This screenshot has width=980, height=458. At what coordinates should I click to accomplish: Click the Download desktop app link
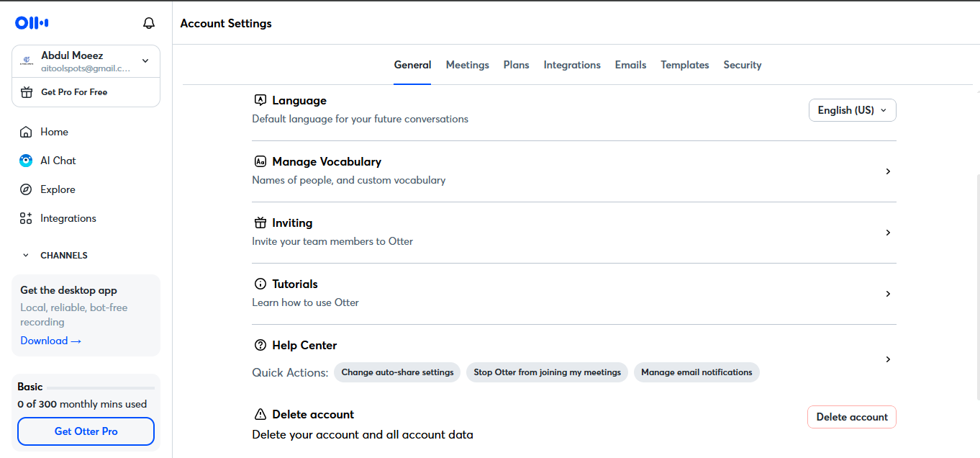click(x=51, y=341)
